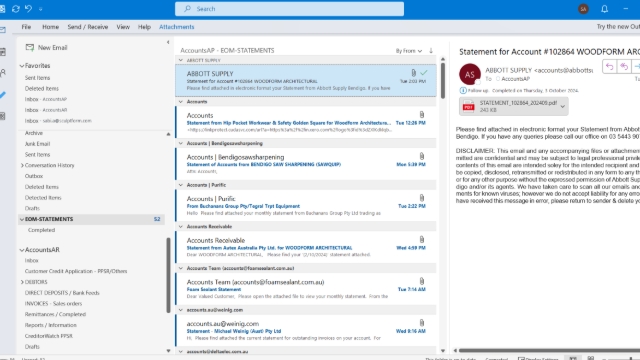Open People from navigation bar

click(3, 73)
